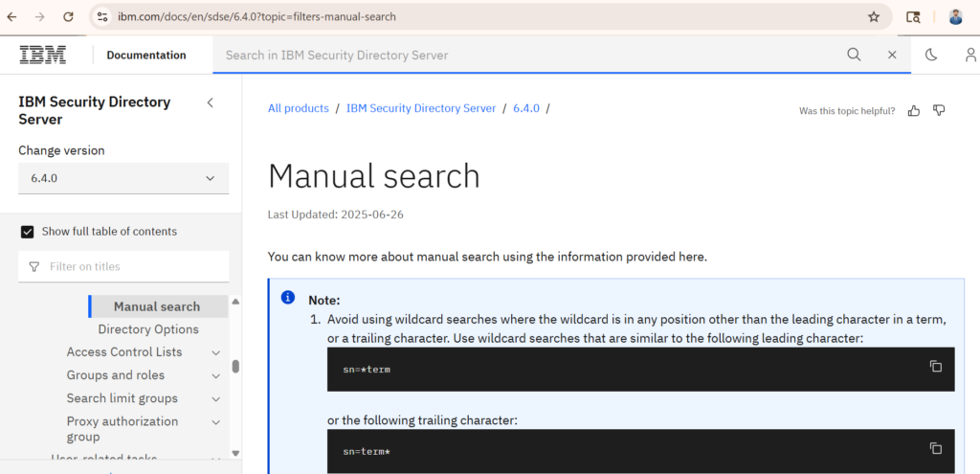Clear search with the X icon
This screenshot has height=474, width=980.
[x=892, y=55]
